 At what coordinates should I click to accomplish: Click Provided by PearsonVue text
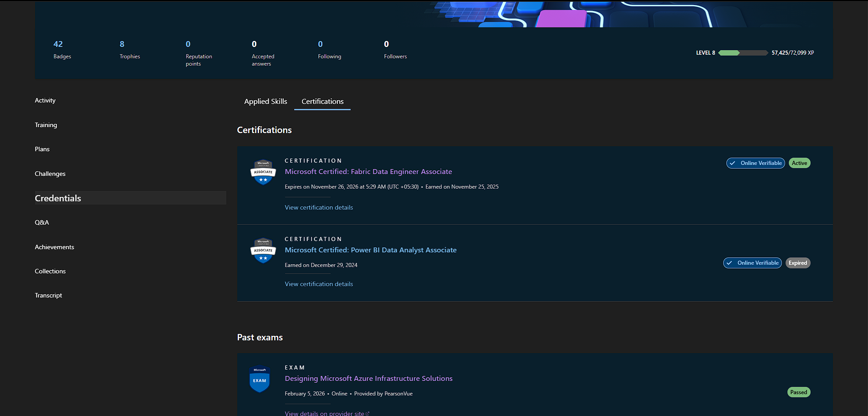point(383,394)
